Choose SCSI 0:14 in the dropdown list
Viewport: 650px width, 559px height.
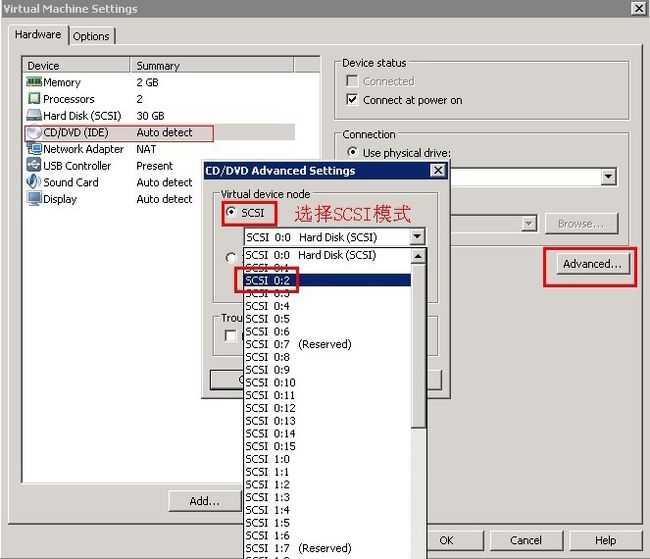[x=327, y=433]
